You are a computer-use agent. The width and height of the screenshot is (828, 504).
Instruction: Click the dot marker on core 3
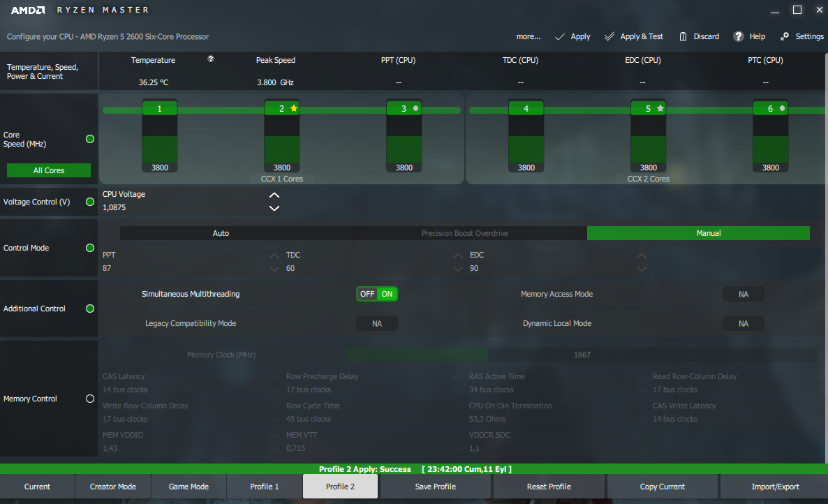coord(415,108)
